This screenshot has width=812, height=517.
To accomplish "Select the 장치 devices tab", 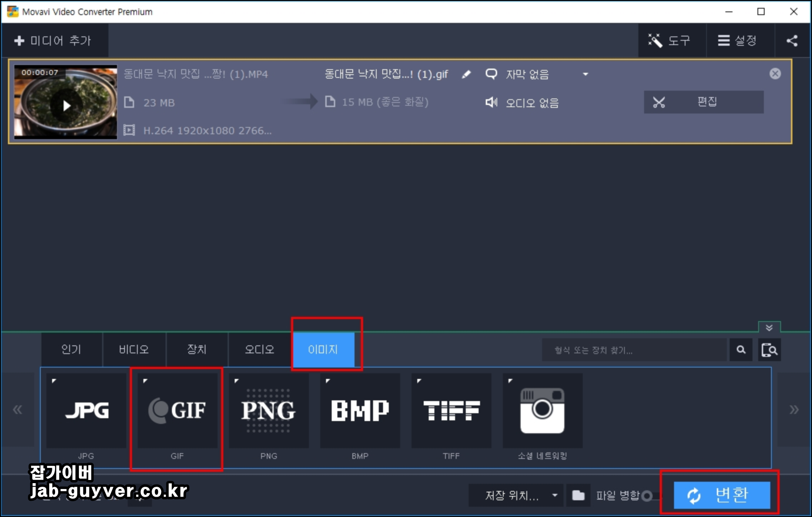I will (x=197, y=349).
